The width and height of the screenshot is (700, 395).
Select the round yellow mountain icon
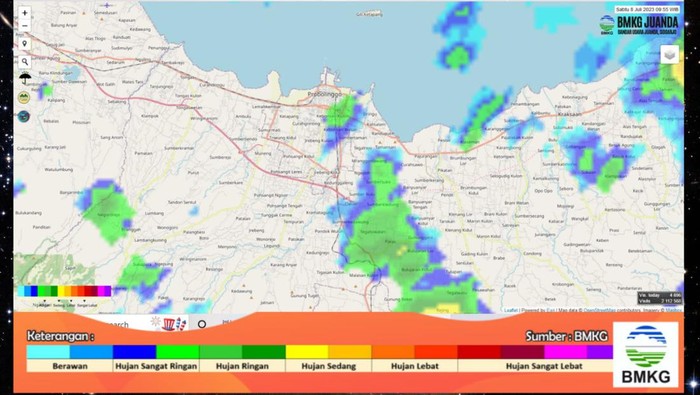(x=24, y=97)
